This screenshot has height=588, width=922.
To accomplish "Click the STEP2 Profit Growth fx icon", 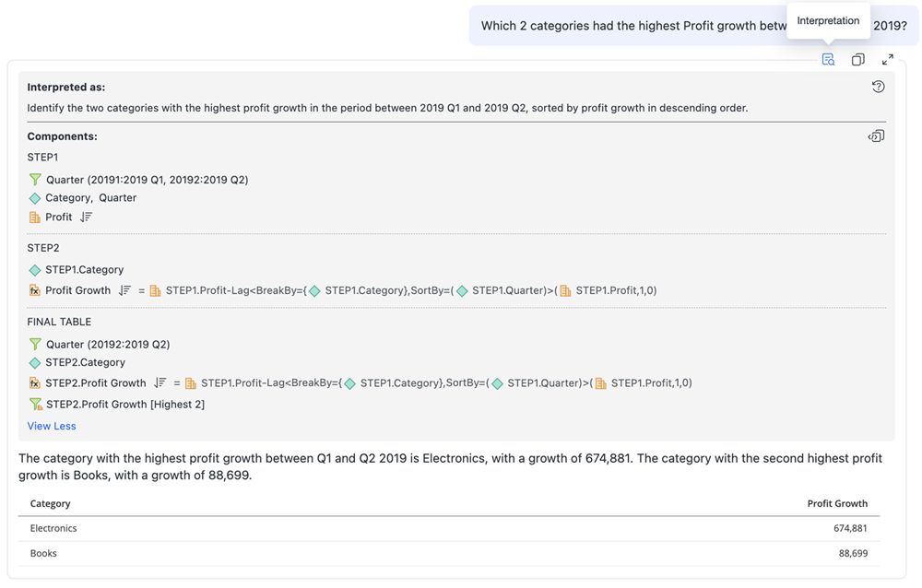I will click(x=35, y=290).
